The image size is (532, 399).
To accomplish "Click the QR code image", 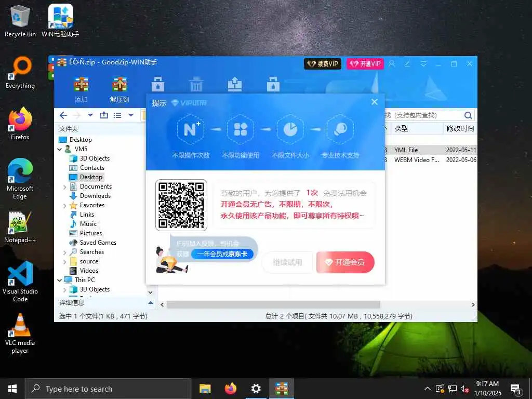I will [181, 205].
